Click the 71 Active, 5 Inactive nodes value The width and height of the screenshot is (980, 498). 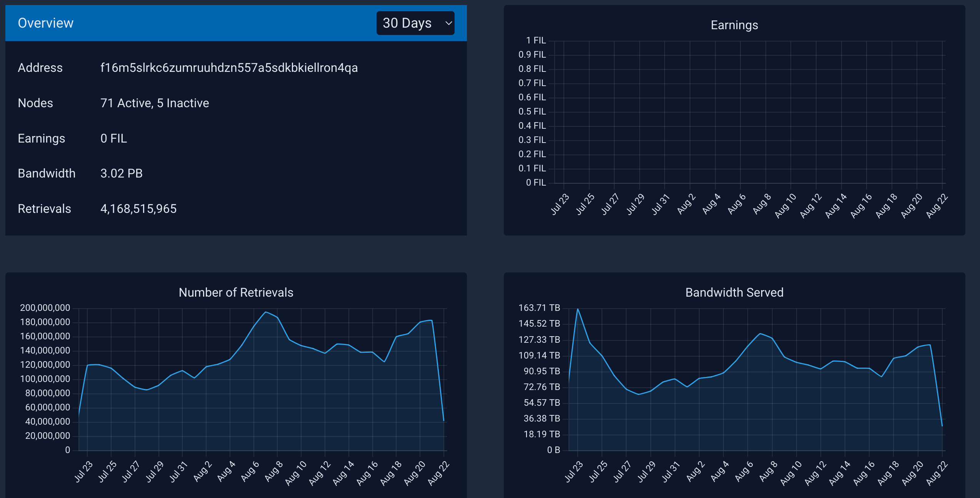pos(155,103)
